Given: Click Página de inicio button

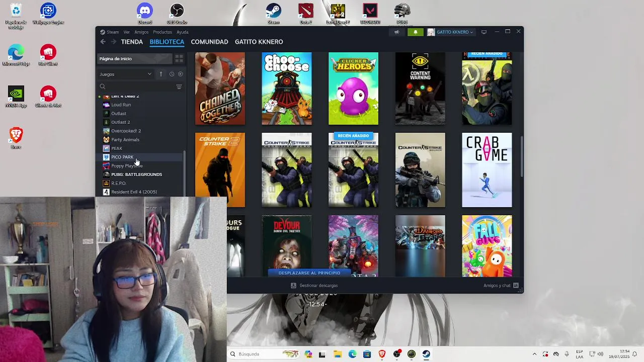Looking at the screenshot, I should [134, 59].
